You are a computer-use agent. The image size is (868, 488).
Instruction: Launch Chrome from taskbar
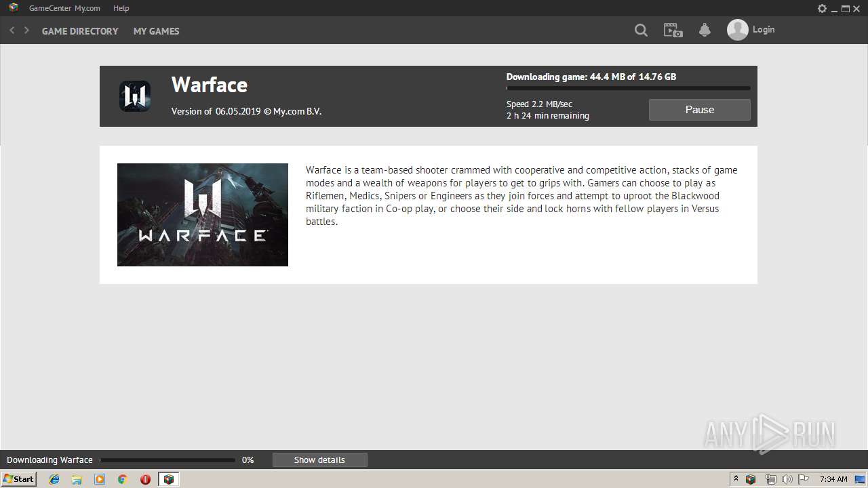[x=123, y=479]
